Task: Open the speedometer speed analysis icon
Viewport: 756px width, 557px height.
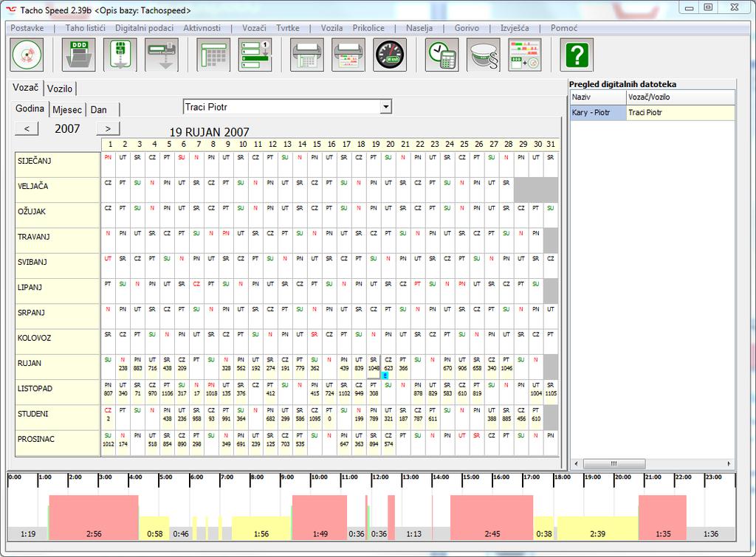Action: point(390,55)
